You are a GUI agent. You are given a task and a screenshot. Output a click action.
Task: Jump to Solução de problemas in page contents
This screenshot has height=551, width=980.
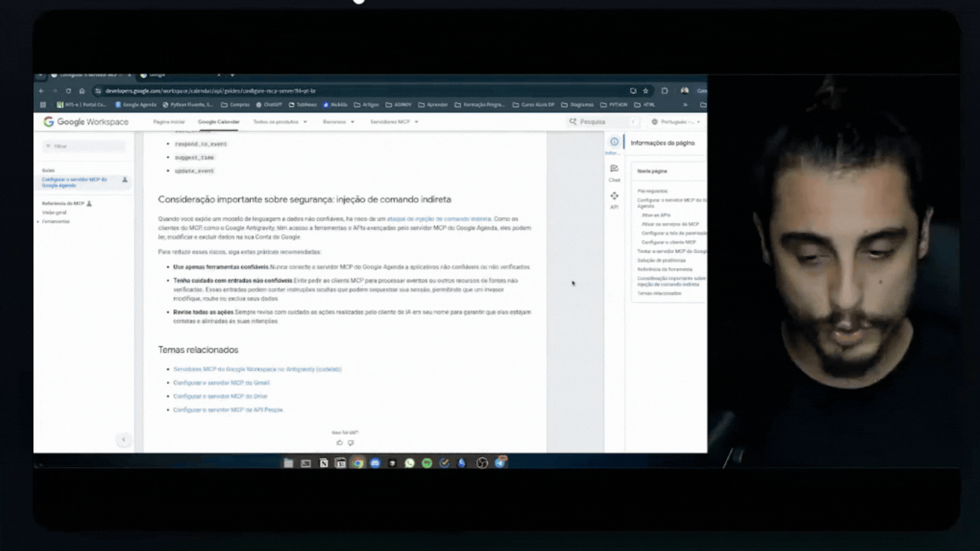coord(661,260)
